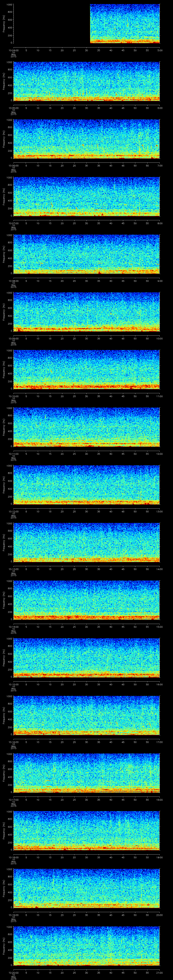The height and width of the screenshot is (980, 173).
Task: Click the 15:00 end time label
Action: (x=160, y=627)
